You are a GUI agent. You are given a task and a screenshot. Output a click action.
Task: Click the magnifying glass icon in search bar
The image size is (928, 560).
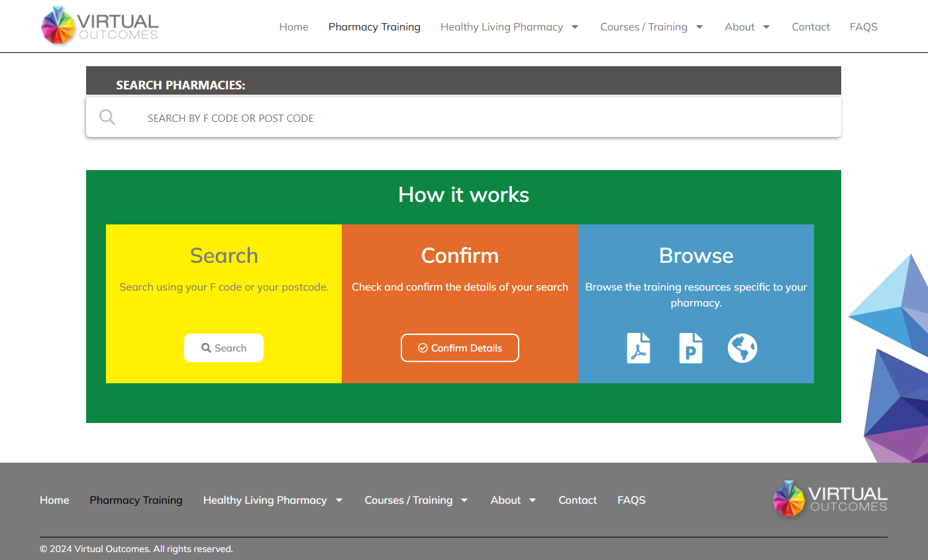click(107, 118)
